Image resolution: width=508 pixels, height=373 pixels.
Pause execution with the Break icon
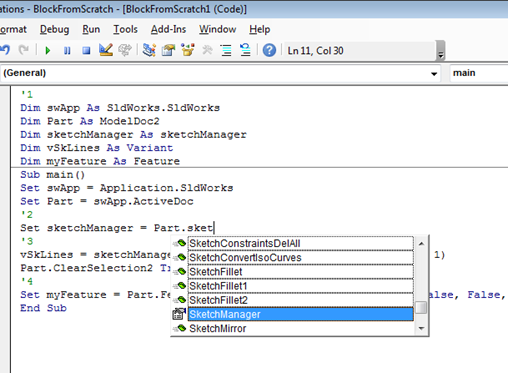pos(67,51)
